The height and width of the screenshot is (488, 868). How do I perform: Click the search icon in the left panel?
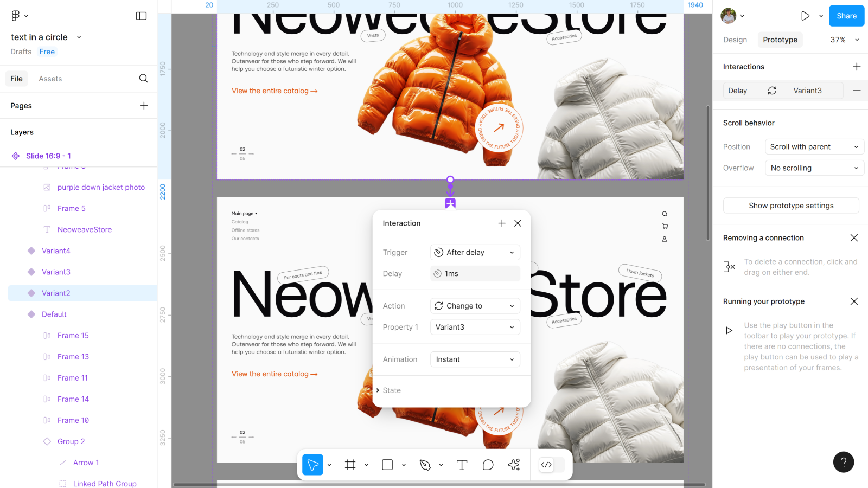(x=143, y=79)
